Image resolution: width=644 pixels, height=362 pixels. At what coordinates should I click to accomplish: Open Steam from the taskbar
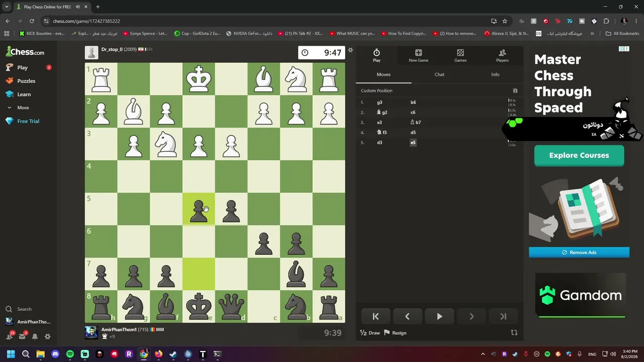(x=173, y=354)
